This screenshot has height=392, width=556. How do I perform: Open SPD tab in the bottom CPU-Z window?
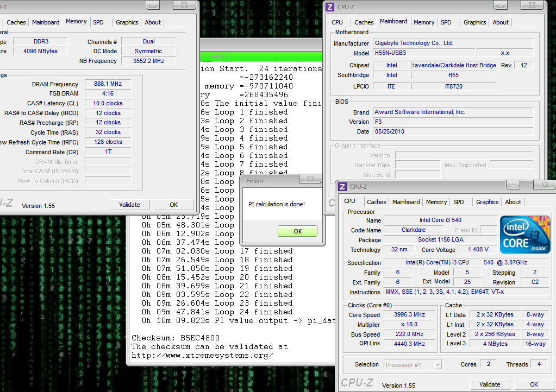459,202
